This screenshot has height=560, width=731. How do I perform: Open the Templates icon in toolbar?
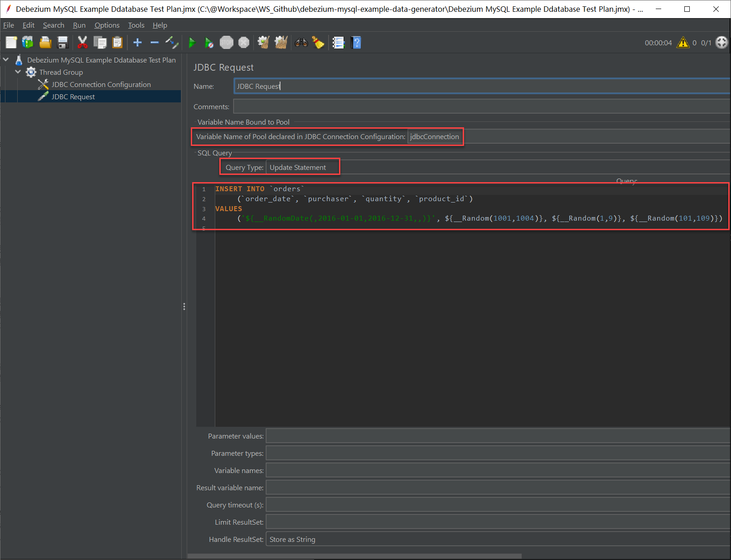pyautogui.click(x=28, y=43)
